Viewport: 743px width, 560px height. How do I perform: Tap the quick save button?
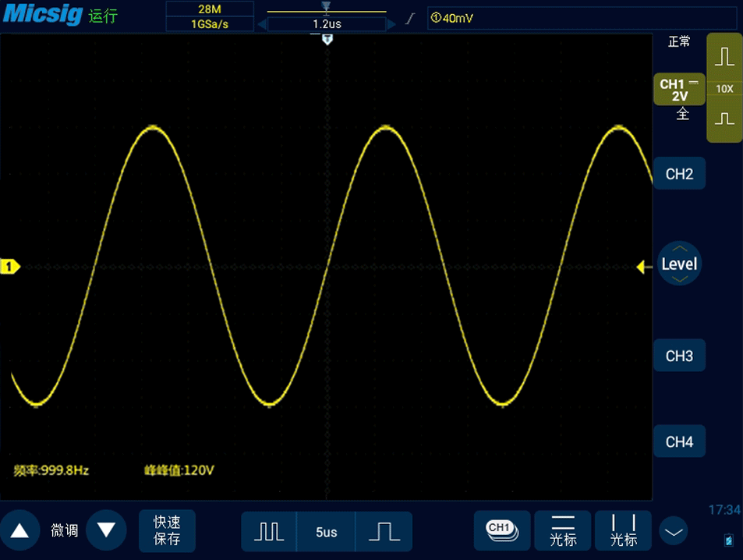coord(167,530)
